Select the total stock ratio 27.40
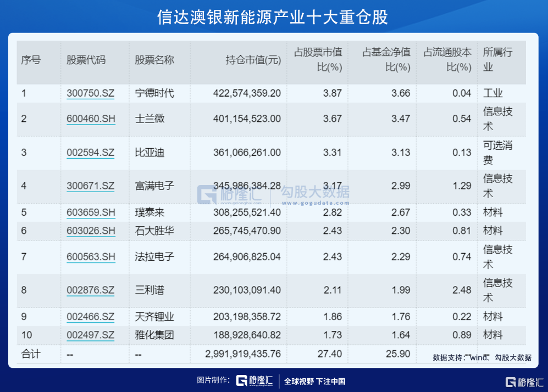 click(330, 354)
